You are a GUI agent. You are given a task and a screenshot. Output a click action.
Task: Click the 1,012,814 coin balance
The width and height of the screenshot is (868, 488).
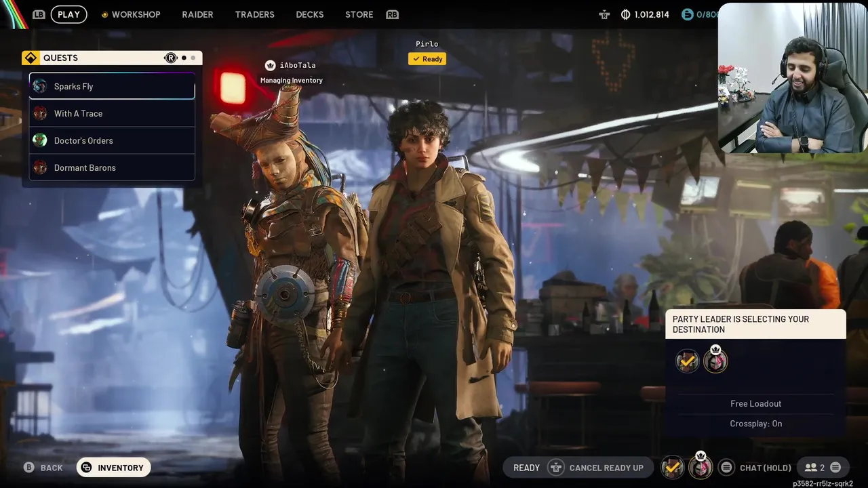tap(652, 14)
